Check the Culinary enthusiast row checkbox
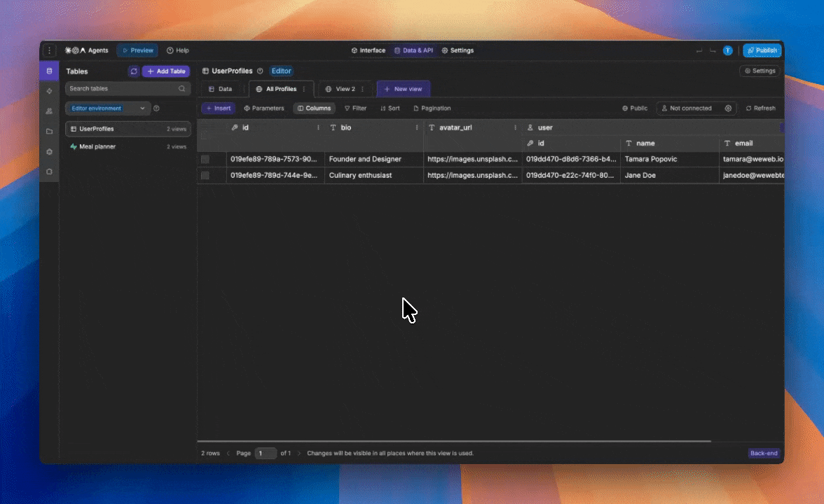This screenshot has height=504, width=824. point(205,175)
